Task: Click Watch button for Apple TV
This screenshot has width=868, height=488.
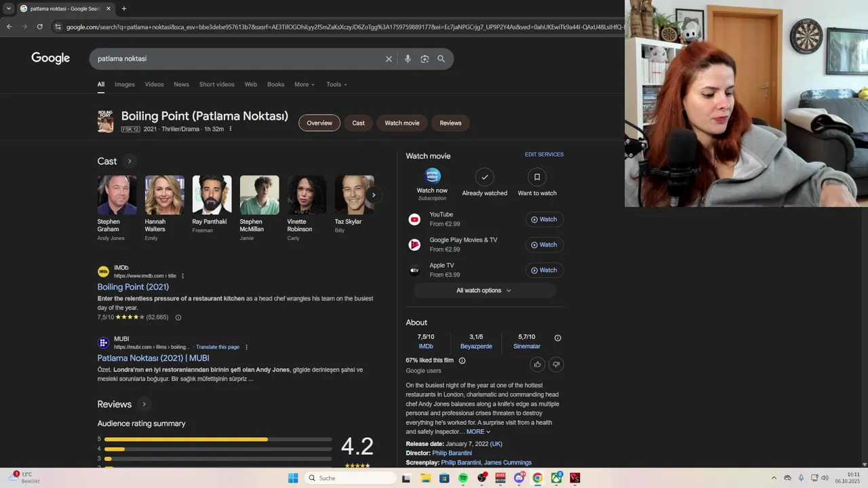Action: [x=544, y=270]
